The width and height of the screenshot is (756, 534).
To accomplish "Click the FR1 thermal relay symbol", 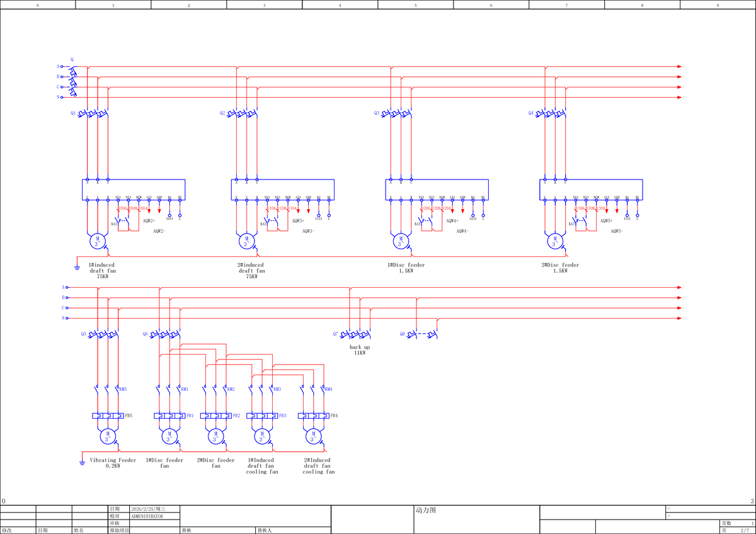I will pyautogui.click(x=169, y=416).
